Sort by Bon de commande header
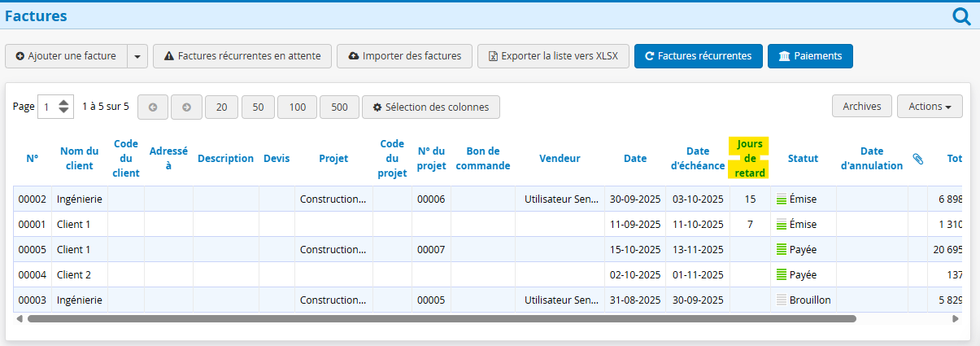 pos(483,159)
